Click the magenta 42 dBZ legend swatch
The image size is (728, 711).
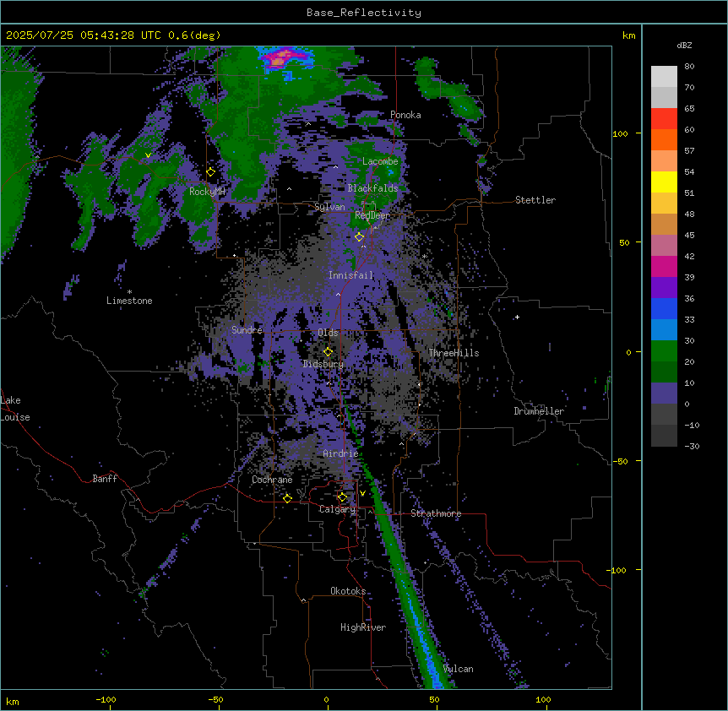664,266
